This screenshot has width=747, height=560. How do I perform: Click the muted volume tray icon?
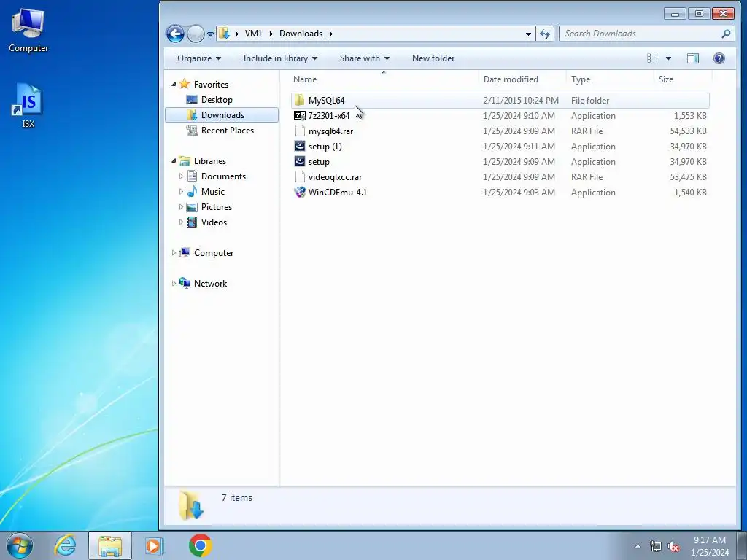coord(673,547)
